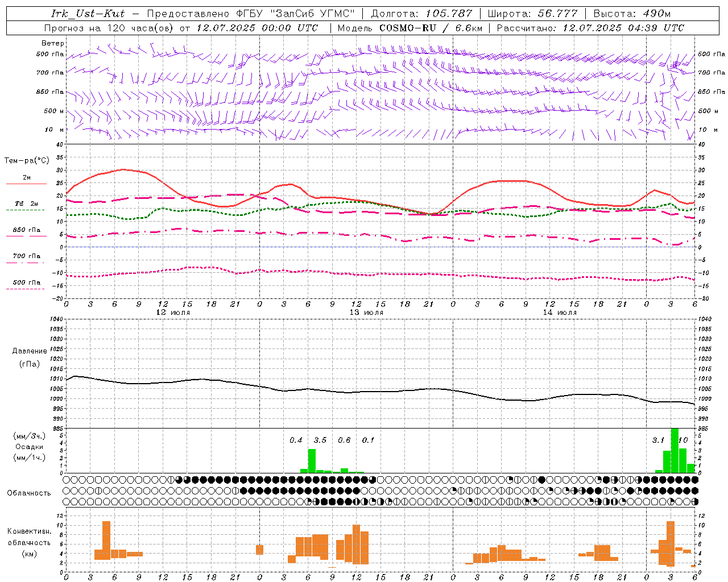728x582 pixels.
Task: Click the 13 июля date label
Action: [366, 313]
